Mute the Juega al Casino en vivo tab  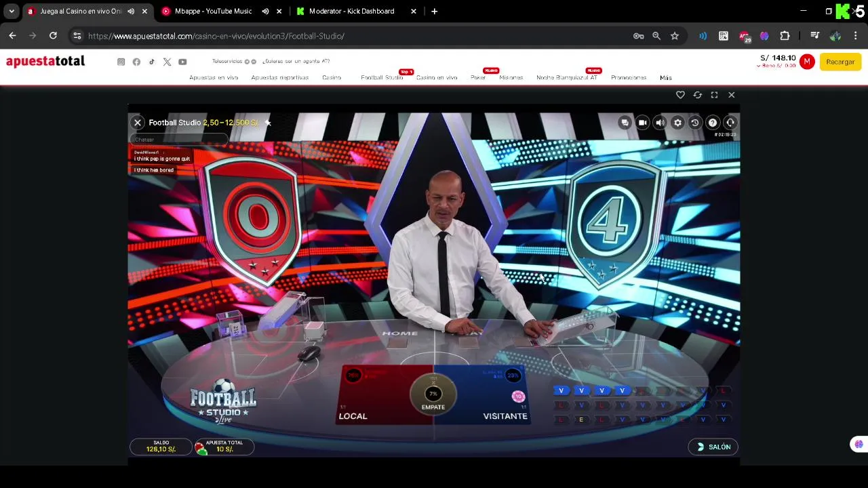point(131,12)
